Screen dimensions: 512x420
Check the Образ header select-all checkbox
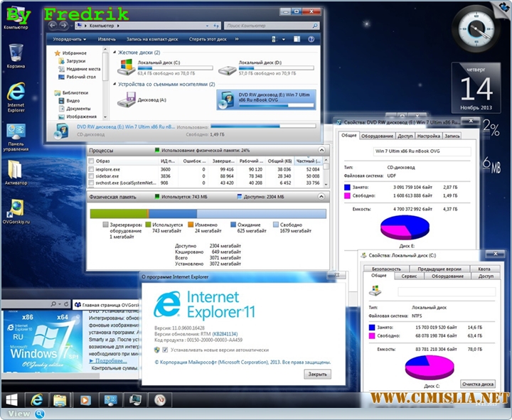(x=90, y=161)
